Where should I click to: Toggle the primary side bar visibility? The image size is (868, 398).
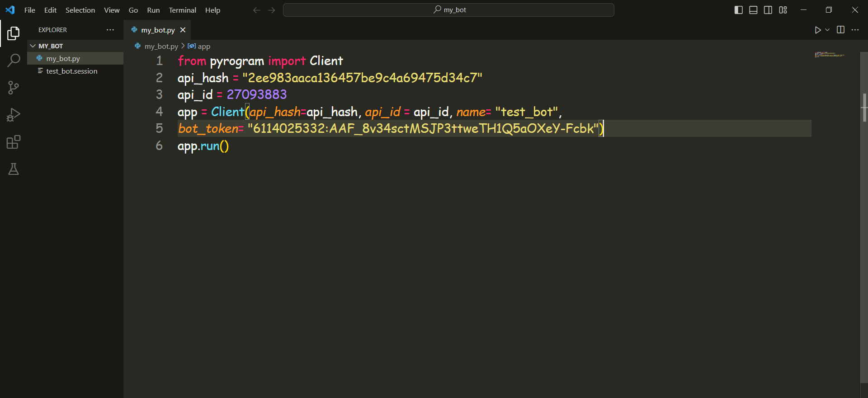[739, 10]
